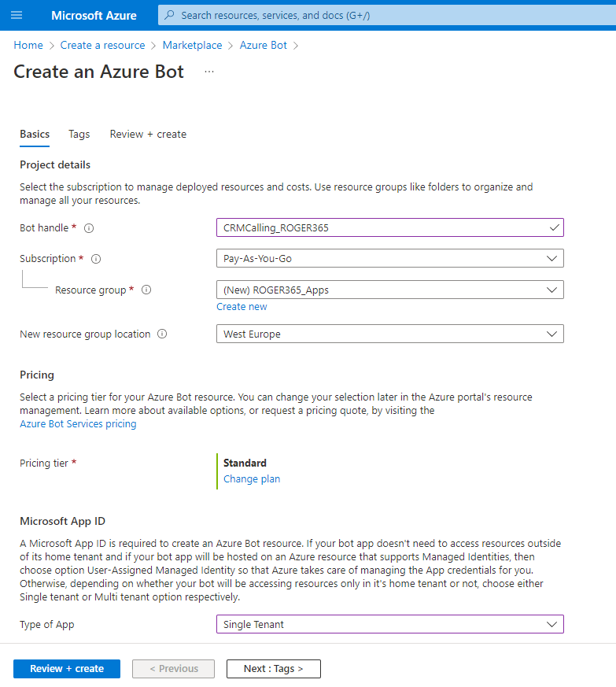This screenshot has height=687, width=616.
Task: Switch to the Tags tab
Action: click(x=79, y=135)
